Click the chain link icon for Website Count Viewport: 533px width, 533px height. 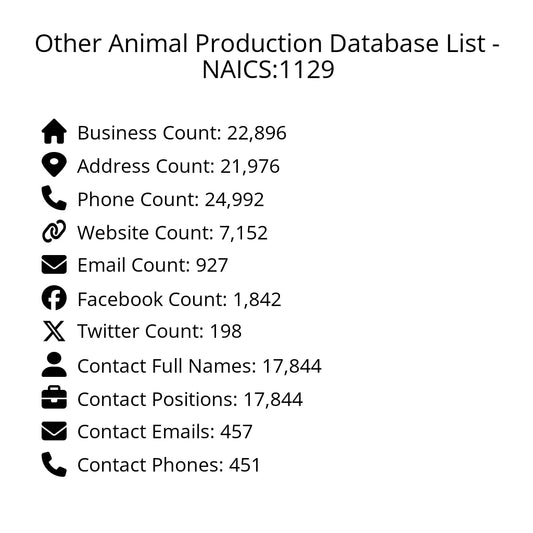(54, 231)
